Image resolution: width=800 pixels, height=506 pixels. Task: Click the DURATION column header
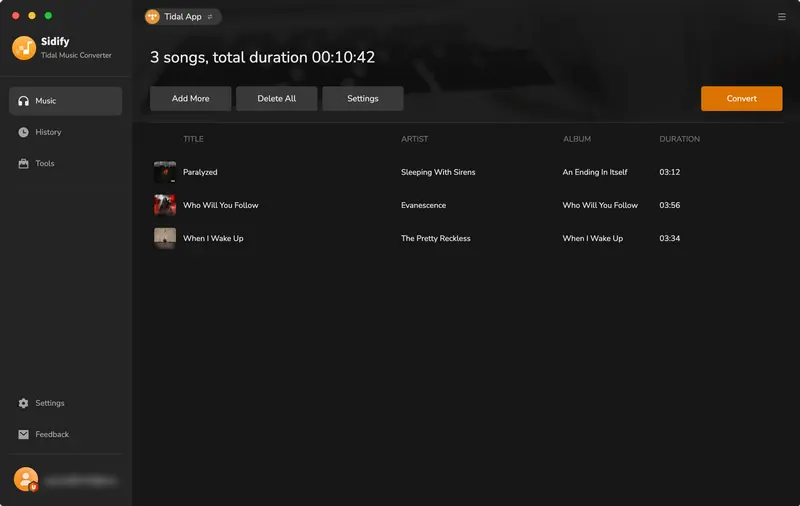coord(679,139)
